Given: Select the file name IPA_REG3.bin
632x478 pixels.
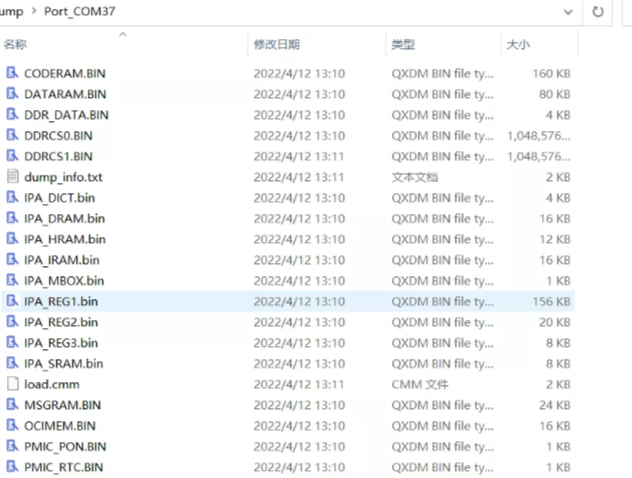Looking at the screenshot, I should coord(61,343).
